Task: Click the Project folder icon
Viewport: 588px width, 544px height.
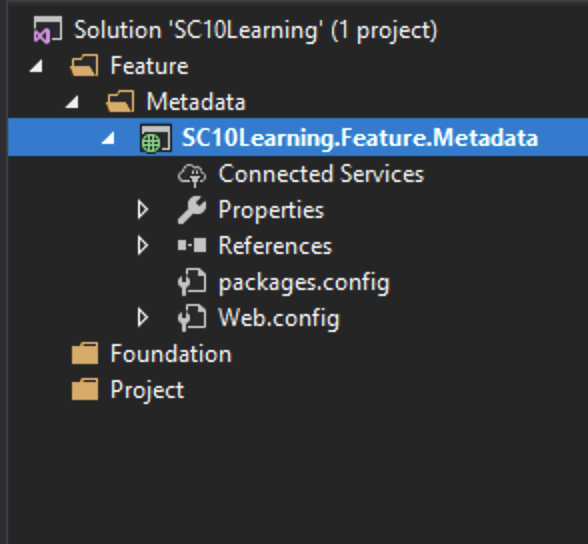Action: tap(85, 389)
